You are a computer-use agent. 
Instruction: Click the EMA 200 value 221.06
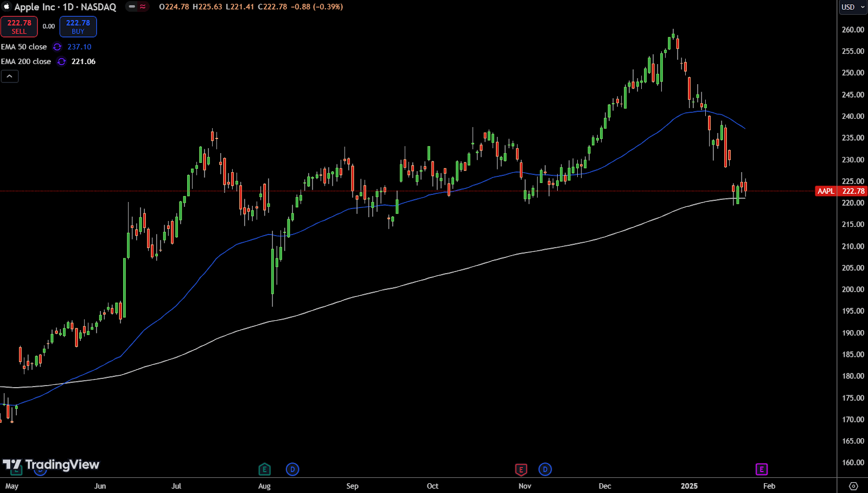coord(84,61)
